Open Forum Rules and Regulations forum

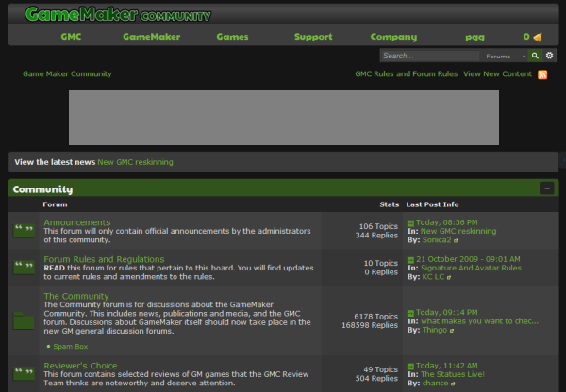104,259
